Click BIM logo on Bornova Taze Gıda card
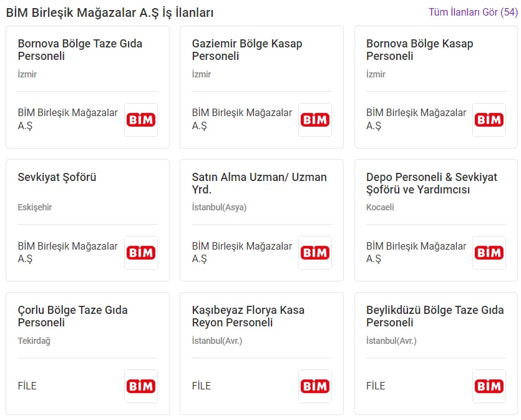The width and height of the screenshot is (521, 420). (141, 120)
